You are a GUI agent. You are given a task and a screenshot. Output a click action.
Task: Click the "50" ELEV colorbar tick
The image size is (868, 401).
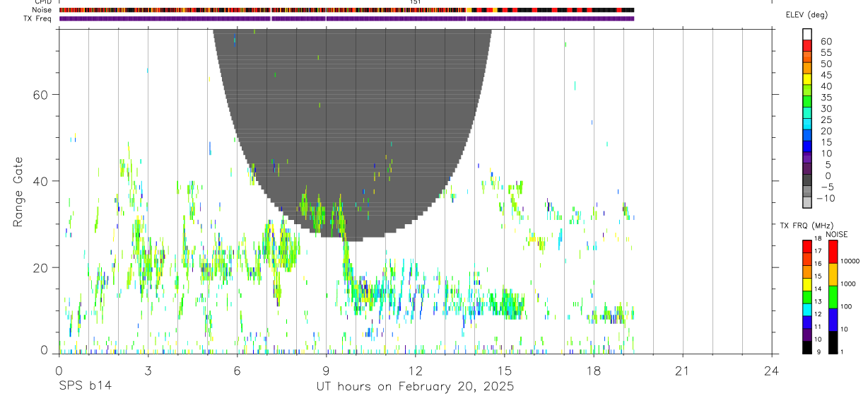click(826, 64)
